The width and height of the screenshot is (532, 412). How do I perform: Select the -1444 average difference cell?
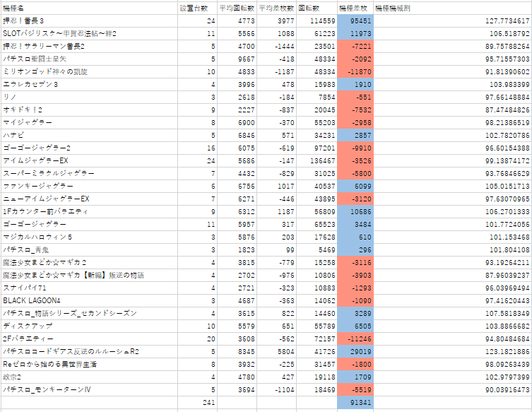point(276,47)
